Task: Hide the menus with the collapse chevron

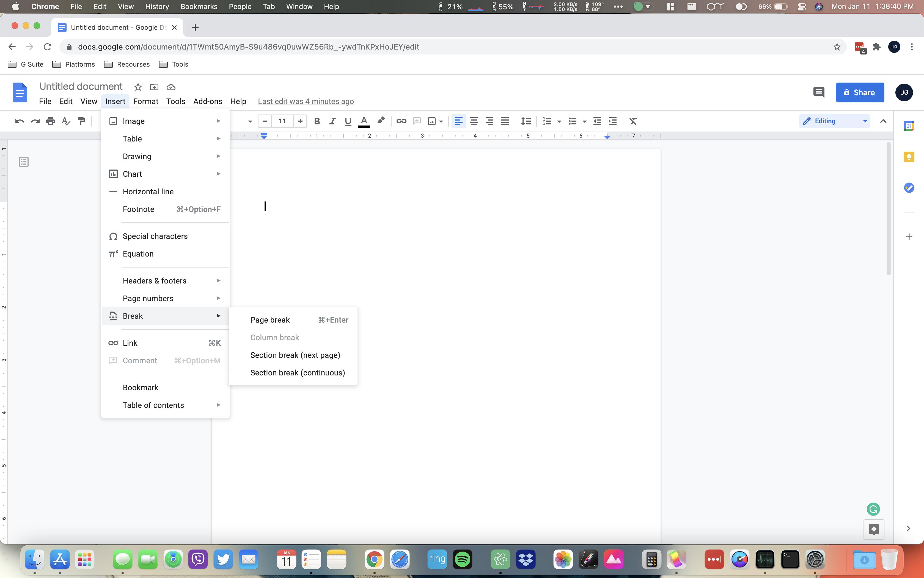Action: click(883, 121)
